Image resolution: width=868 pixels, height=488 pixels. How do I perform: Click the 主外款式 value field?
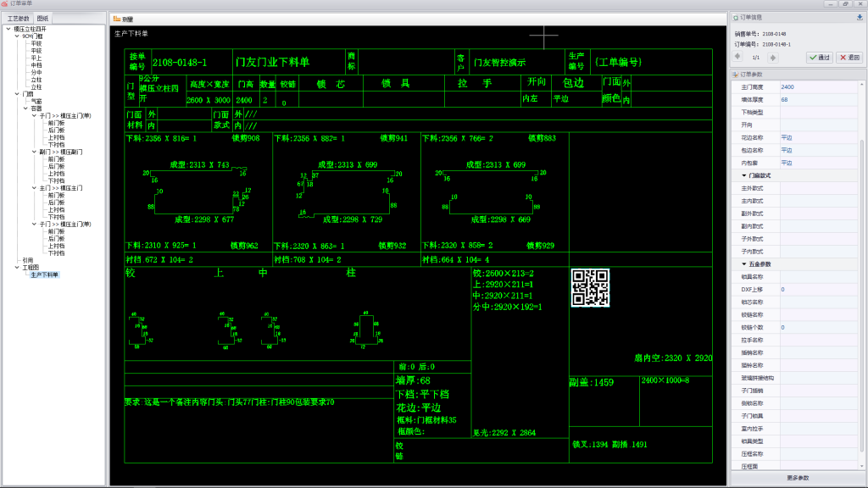pyautogui.click(x=820, y=188)
